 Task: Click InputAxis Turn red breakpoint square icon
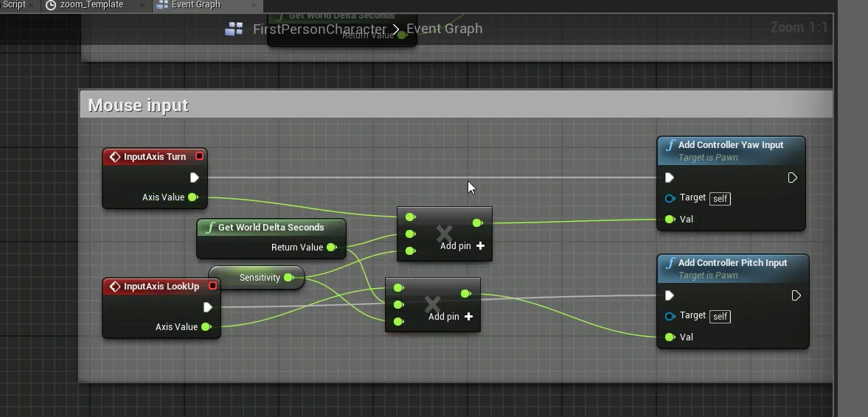199,156
